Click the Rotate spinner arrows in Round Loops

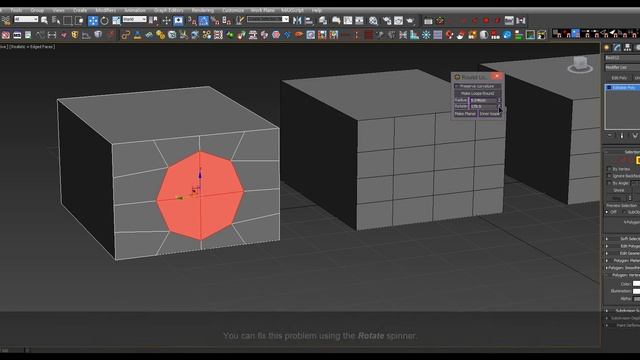tap(499, 107)
